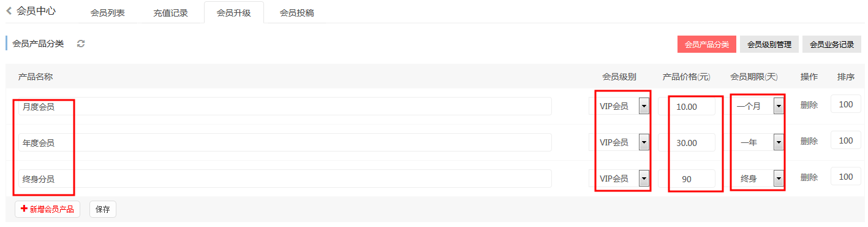Click the back arrow next to 会员中心

pos(9,10)
